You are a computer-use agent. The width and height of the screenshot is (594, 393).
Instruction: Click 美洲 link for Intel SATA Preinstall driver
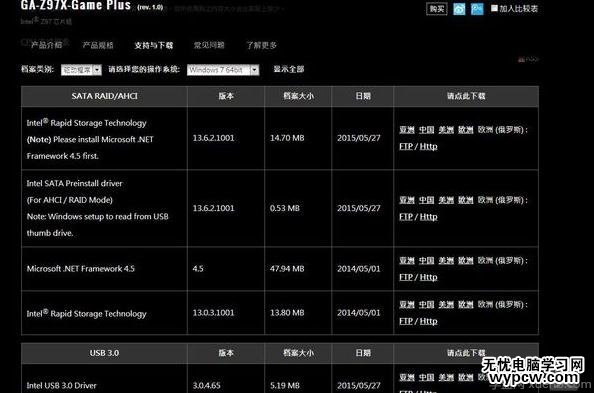[x=446, y=200]
